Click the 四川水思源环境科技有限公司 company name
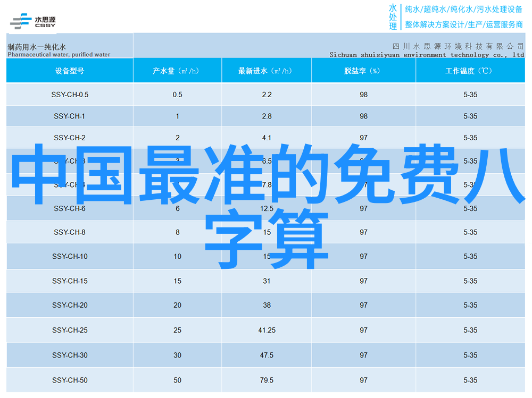The image size is (532, 398). point(458,46)
